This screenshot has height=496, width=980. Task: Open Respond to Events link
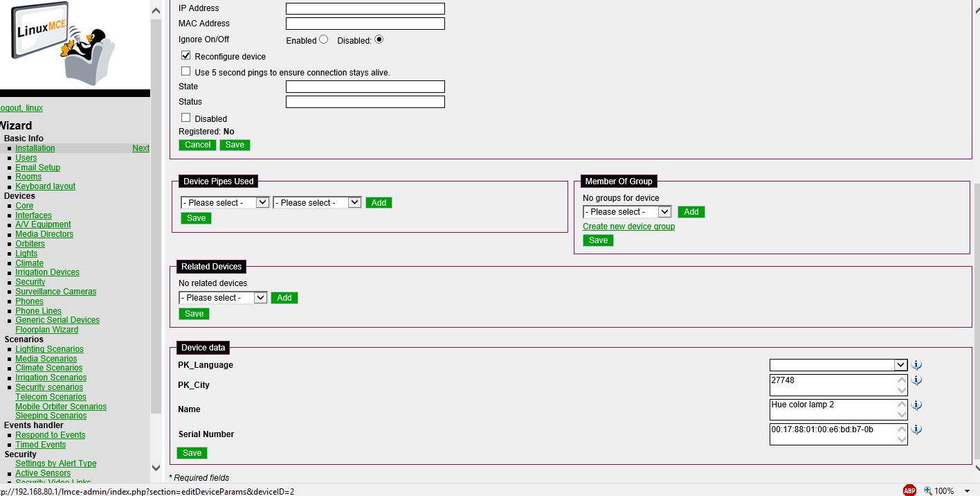[51, 435]
